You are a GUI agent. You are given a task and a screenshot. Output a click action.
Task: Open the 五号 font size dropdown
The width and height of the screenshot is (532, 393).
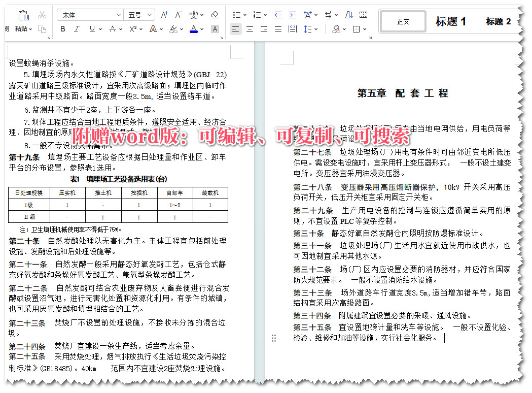pos(150,15)
